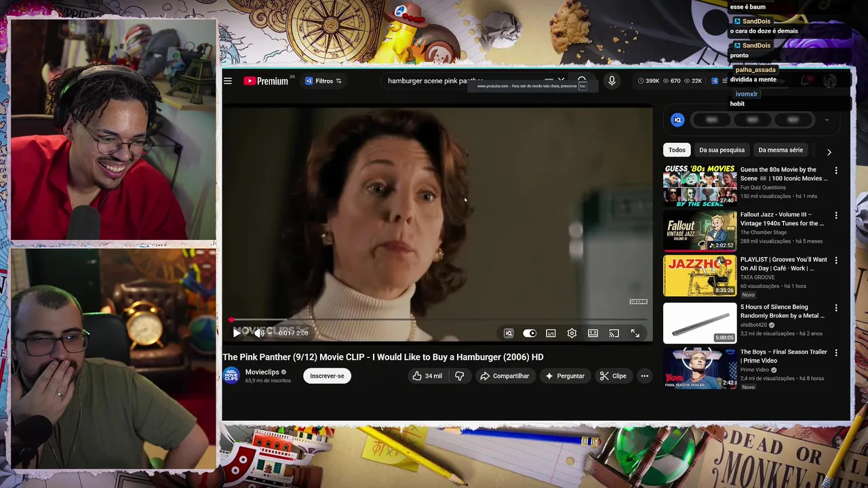Share the video via Compartilhar
The width and height of the screenshot is (868, 488).
[505, 375]
